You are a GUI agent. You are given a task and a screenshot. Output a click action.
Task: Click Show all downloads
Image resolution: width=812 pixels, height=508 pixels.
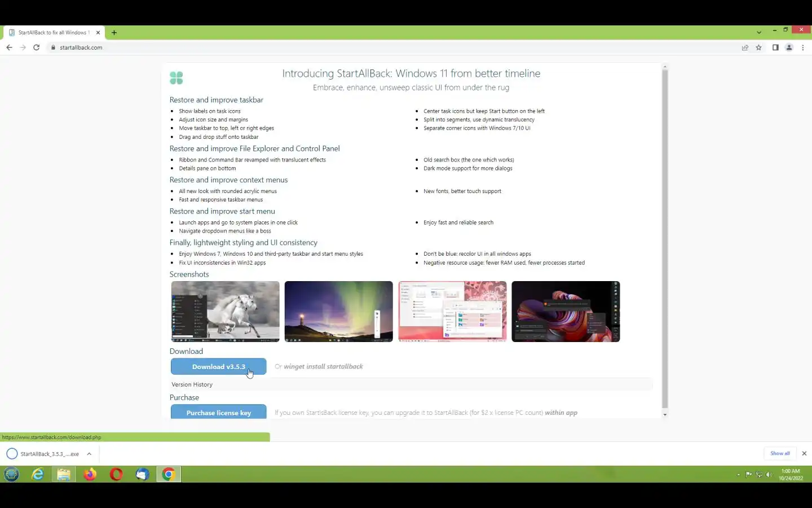(780, 453)
